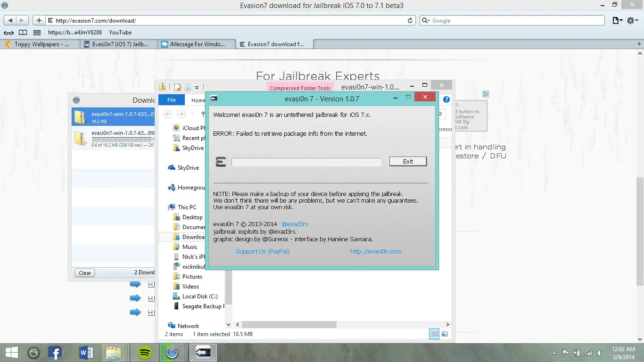Click the Safari address bar URL field
Image resolution: width=644 pixels, height=362 pixels.
(x=226, y=21)
